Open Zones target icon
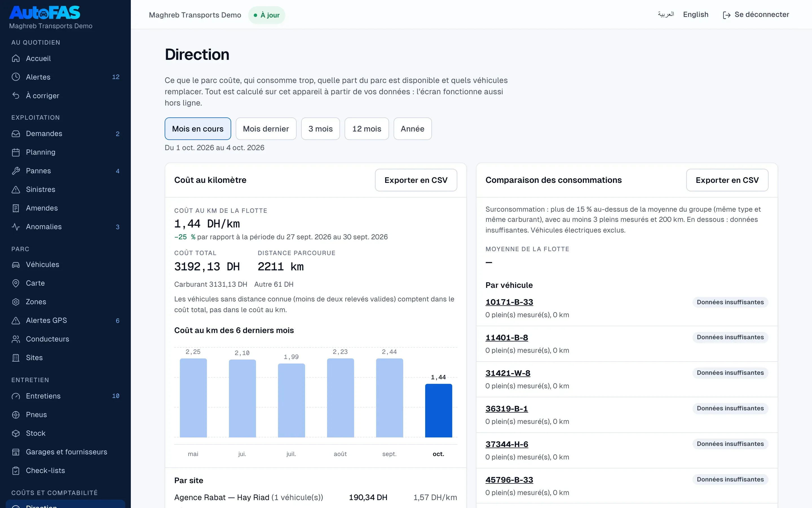The height and width of the screenshot is (508, 812). point(16,302)
